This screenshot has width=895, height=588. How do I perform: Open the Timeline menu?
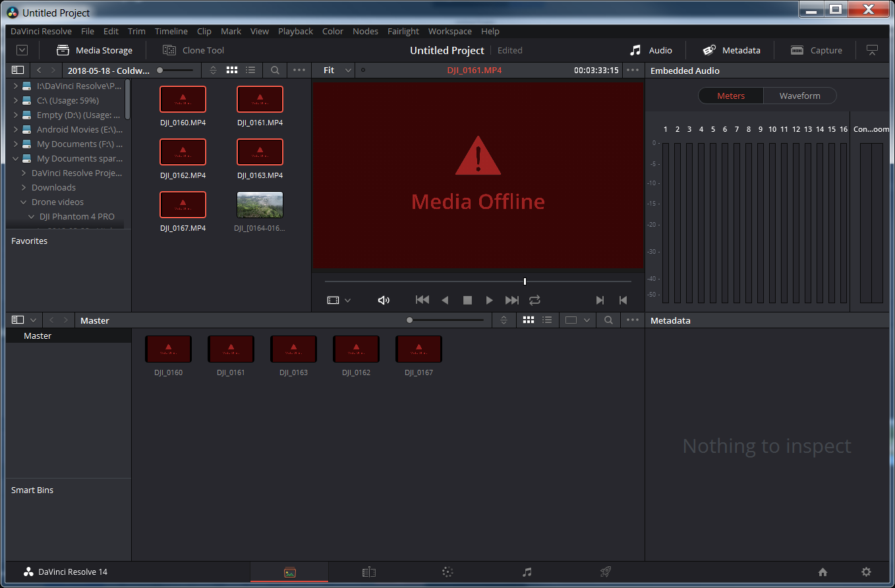point(171,31)
